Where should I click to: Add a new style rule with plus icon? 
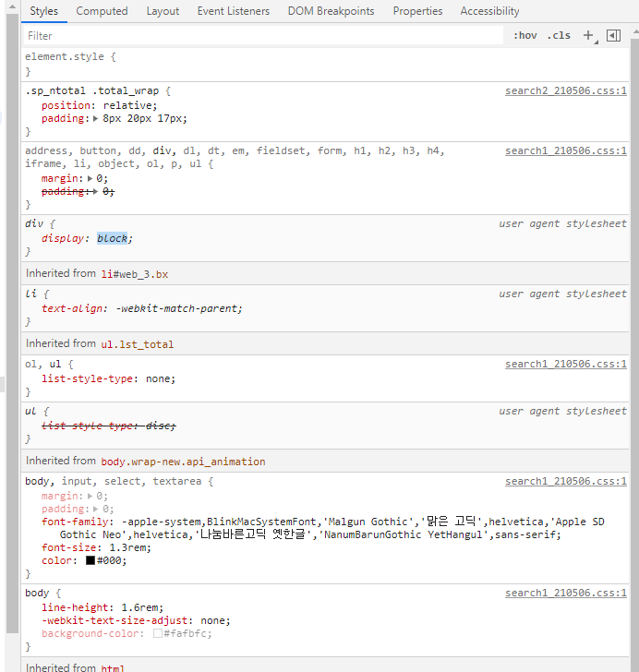[x=588, y=35]
